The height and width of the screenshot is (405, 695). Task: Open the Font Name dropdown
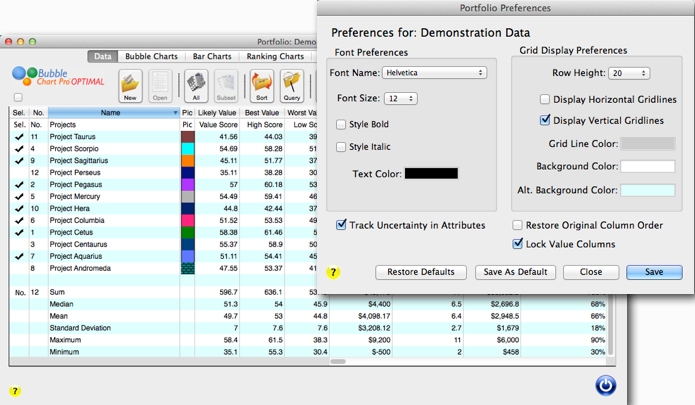pos(434,73)
